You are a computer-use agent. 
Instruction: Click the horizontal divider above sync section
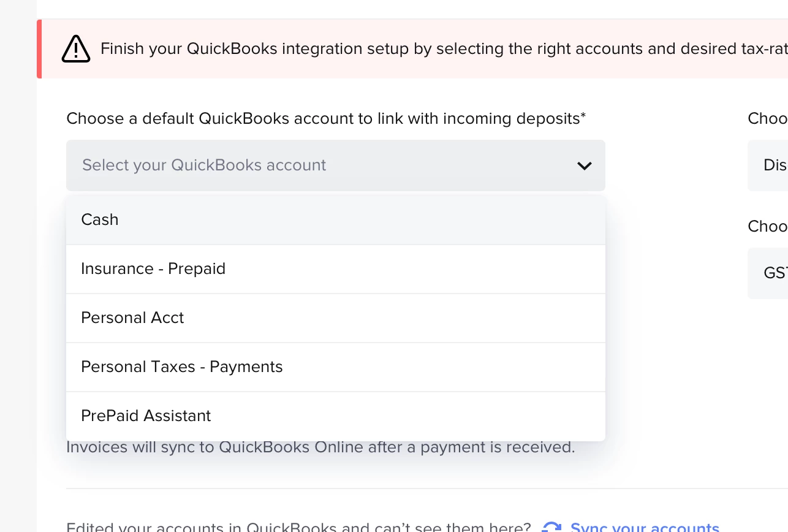tap(427, 488)
